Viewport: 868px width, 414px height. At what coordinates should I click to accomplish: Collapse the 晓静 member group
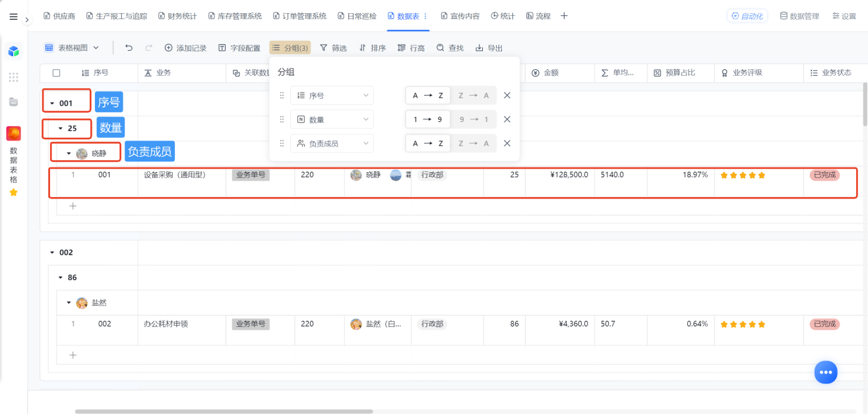pyautogui.click(x=68, y=154)
